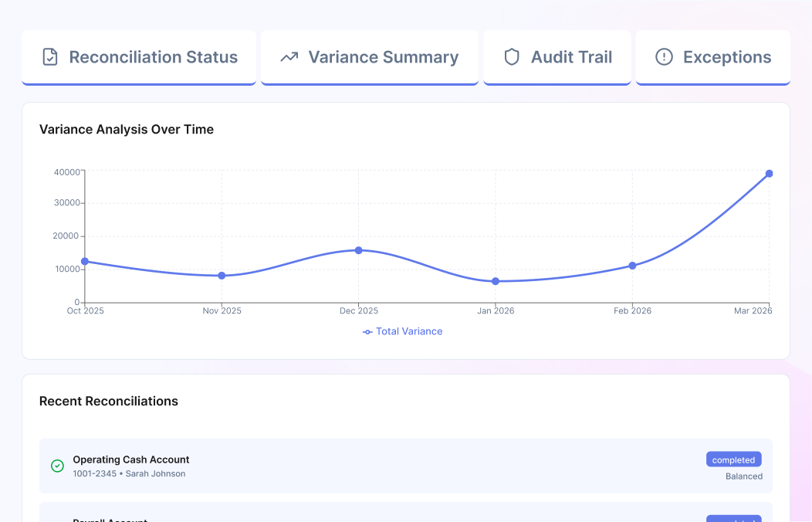
Task: Click the 10000 y-axis label
Action: click(67, 269)
